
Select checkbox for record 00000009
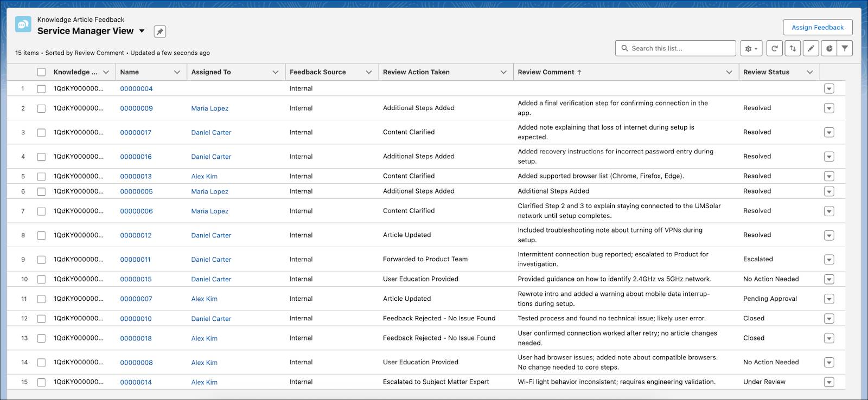pos(41,108)
